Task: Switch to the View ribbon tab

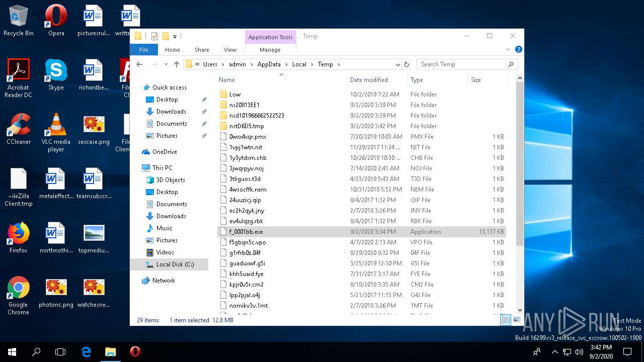Action: 230,50
